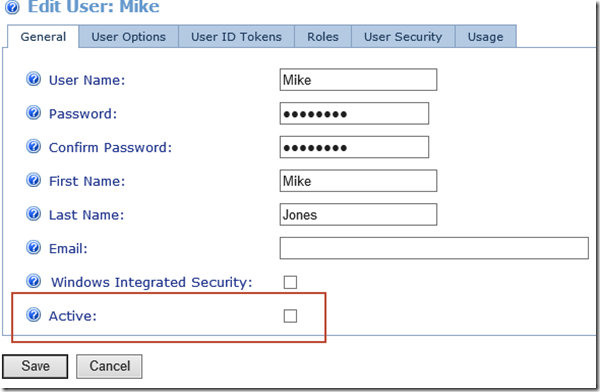Switch to the User Options tab
Screen dimensions: 600x392
coord(129,37)
